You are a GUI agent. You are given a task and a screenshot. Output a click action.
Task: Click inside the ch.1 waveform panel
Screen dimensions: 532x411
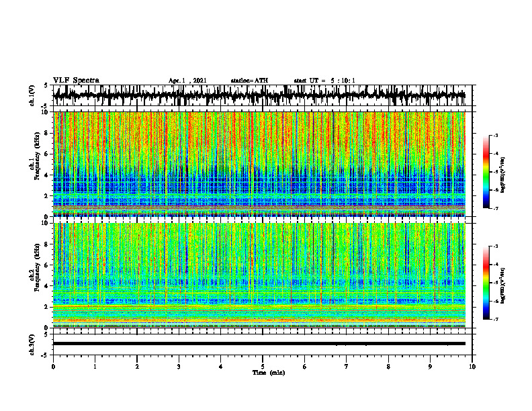263,95
